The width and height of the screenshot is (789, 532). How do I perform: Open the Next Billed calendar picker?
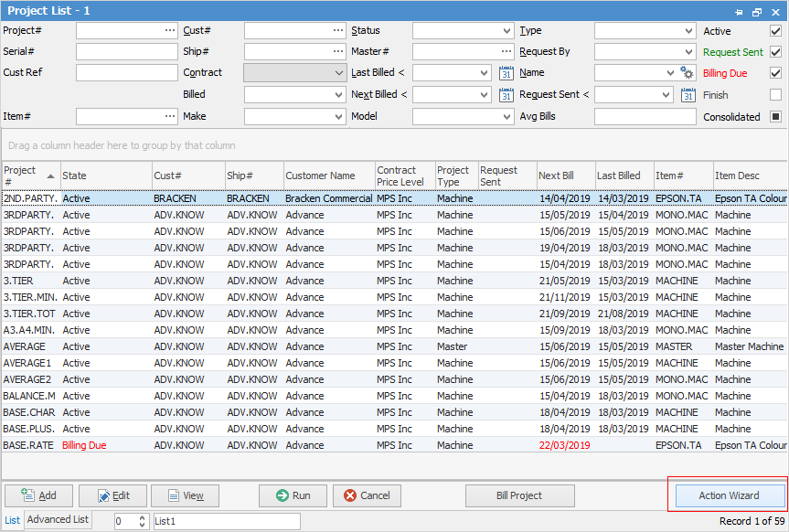coord(506,95)
